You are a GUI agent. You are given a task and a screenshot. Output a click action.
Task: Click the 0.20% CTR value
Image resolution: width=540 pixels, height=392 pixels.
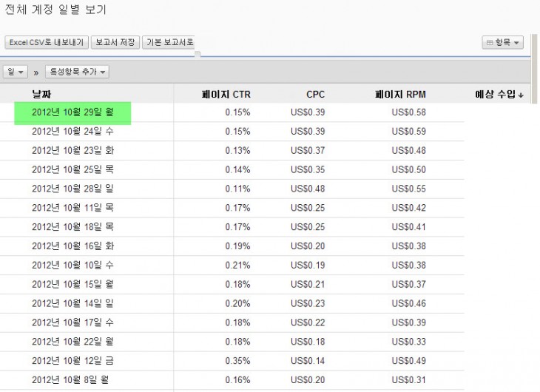[x=237, y=303]
